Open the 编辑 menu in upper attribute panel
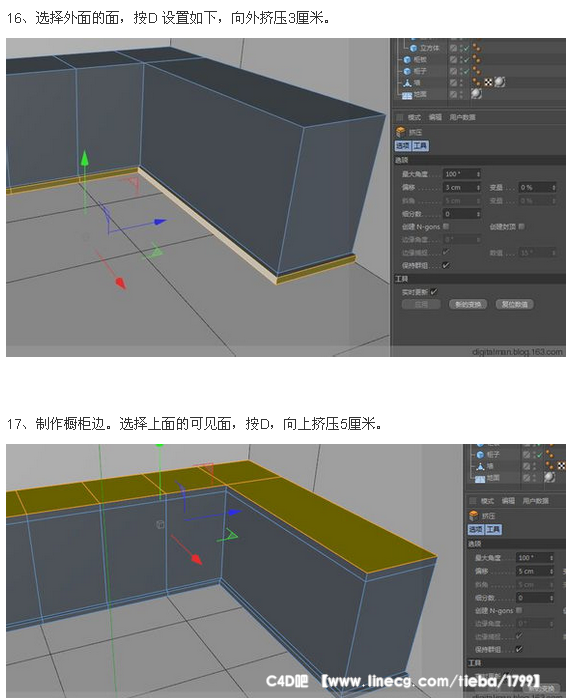The width and height of the screenshot is (566, 698). pos(435,117)
